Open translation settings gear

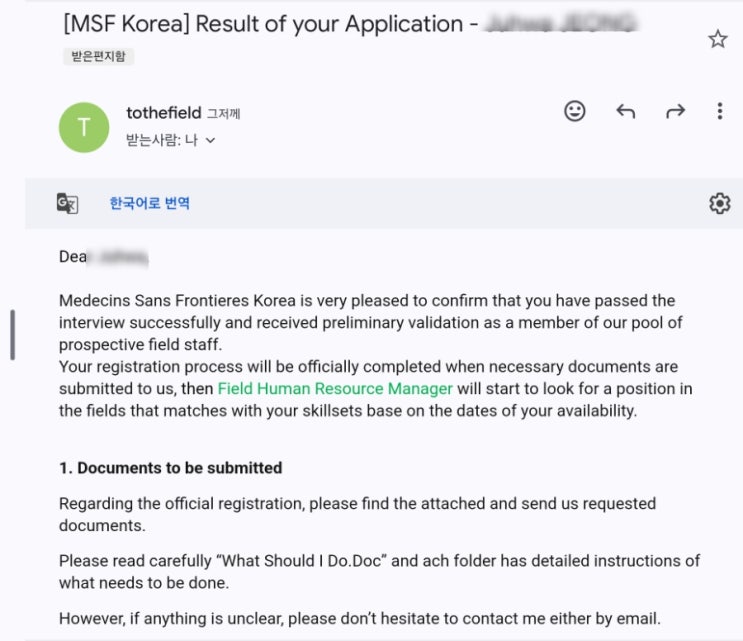tap(719, 204)
